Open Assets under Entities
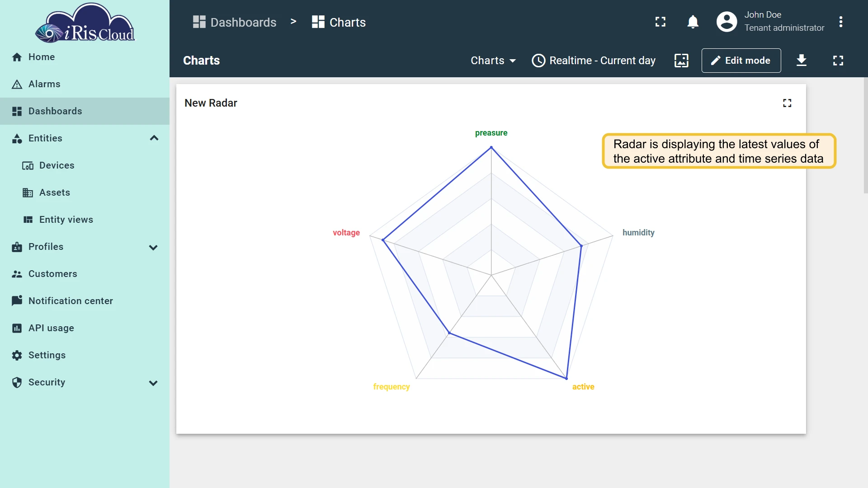The width and height of the screenshot is (868, 488). point(85,192)
